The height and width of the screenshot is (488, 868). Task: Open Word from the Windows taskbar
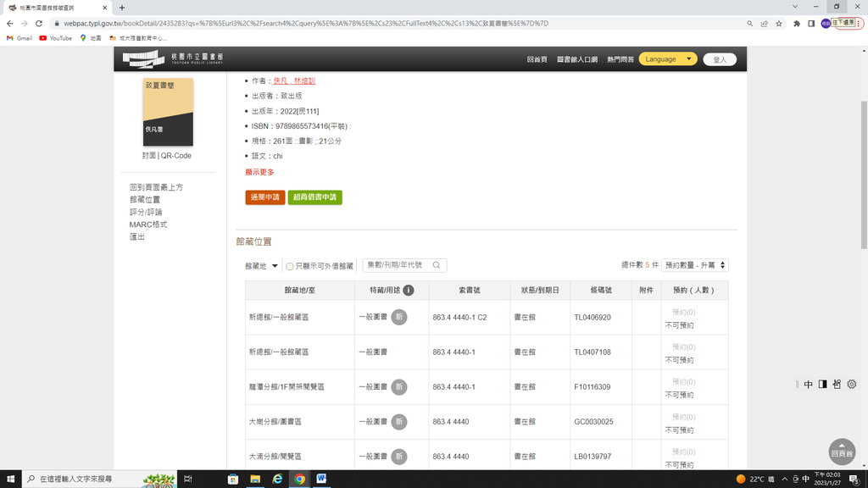click(322, 479)
